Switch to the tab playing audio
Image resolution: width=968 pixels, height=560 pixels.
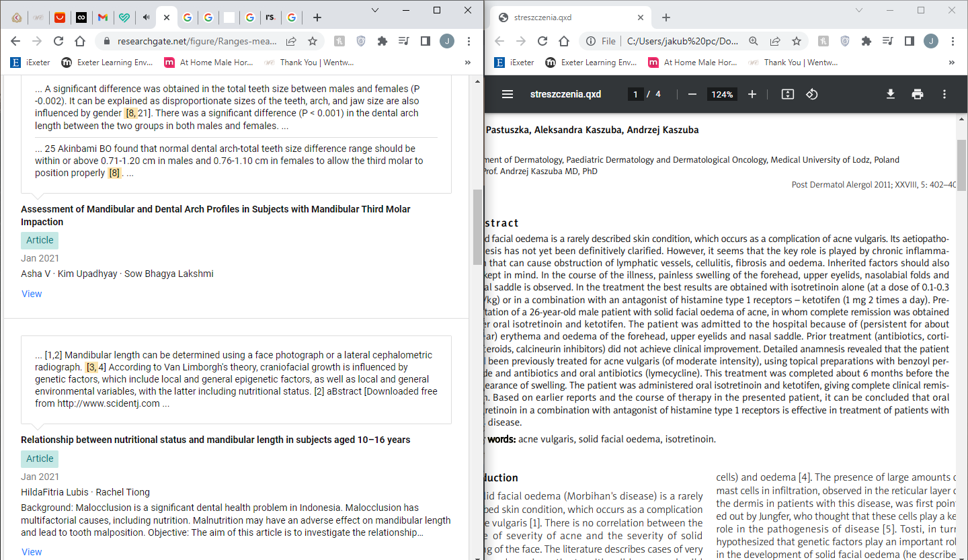pos(145,17)
